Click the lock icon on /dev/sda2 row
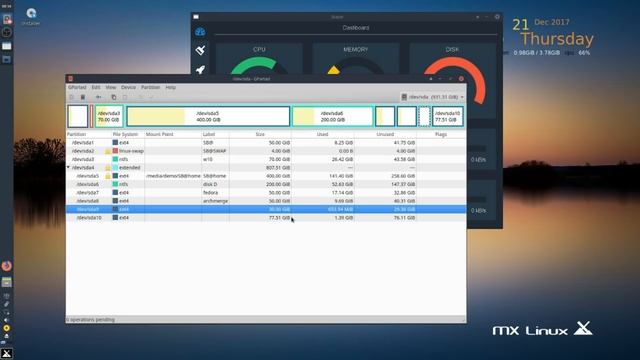This screenshot has height=360, width=640. tap(108, 151)
